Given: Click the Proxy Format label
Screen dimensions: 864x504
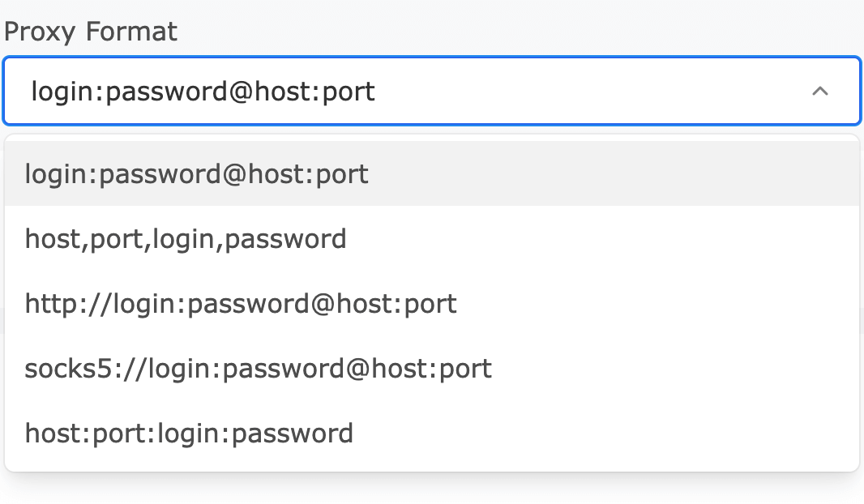Looking at the screenshot, I should (91, 32).
